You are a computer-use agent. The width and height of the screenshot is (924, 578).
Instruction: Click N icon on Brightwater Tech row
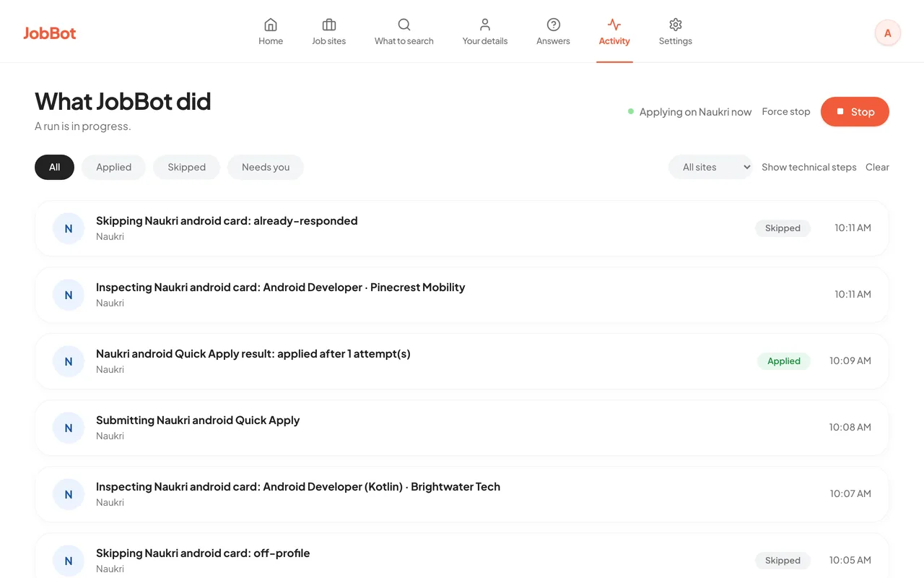pos(69,494)
